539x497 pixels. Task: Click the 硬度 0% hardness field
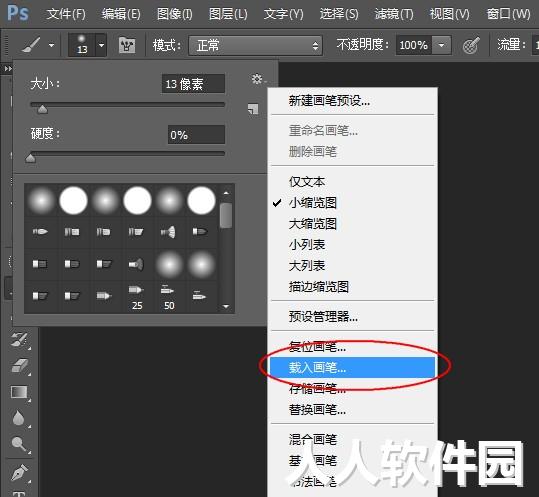click(x=196, y=134)
